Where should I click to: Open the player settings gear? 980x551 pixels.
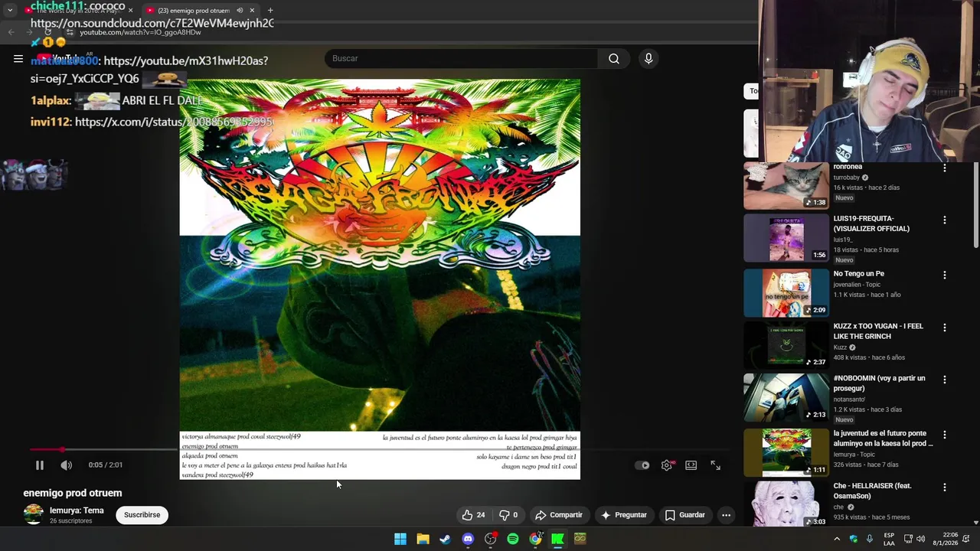(x=667, y=465)
